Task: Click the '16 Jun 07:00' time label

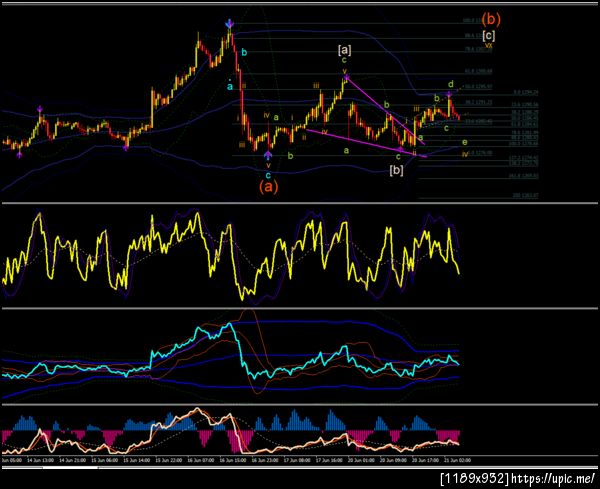Action: pyautogui.click(x=201, y=460)
